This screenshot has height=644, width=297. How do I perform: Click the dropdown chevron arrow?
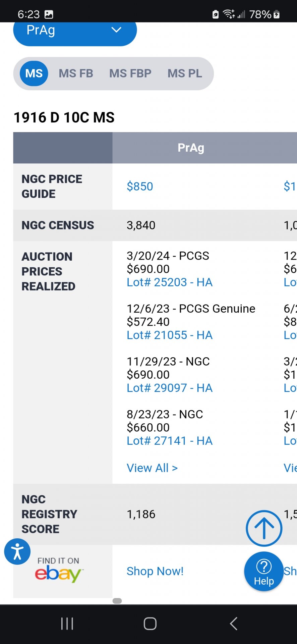(x=116, y=30)
